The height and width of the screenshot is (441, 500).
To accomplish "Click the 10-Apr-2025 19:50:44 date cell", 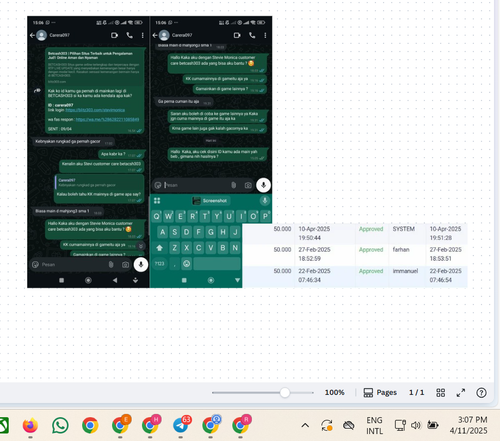I will tap(314, 233).
